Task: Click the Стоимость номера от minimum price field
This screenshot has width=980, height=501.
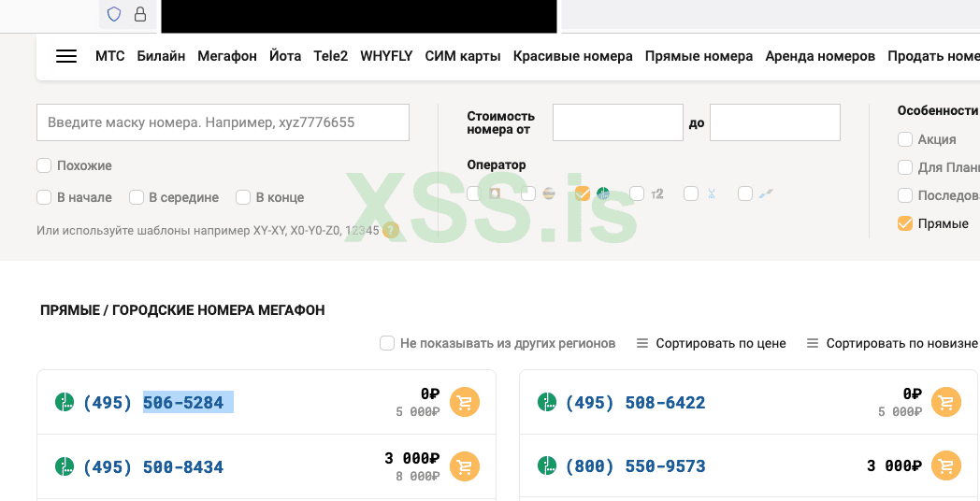Action: coord(618,122)
